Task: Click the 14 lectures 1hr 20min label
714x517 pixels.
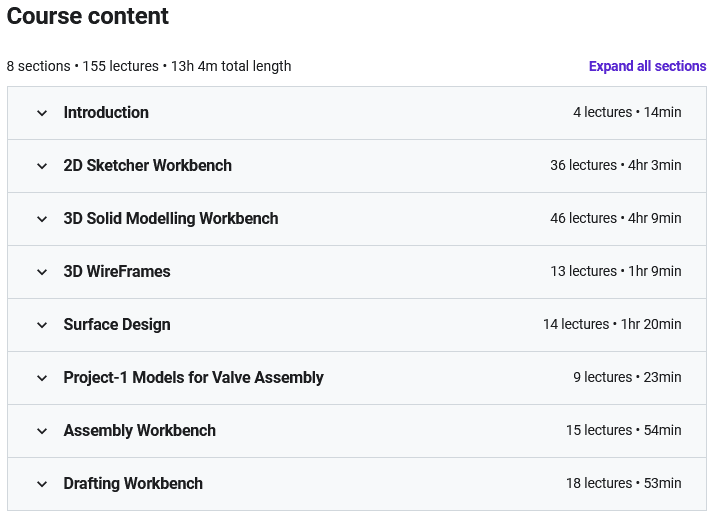Action: click(x=612, y=324)
